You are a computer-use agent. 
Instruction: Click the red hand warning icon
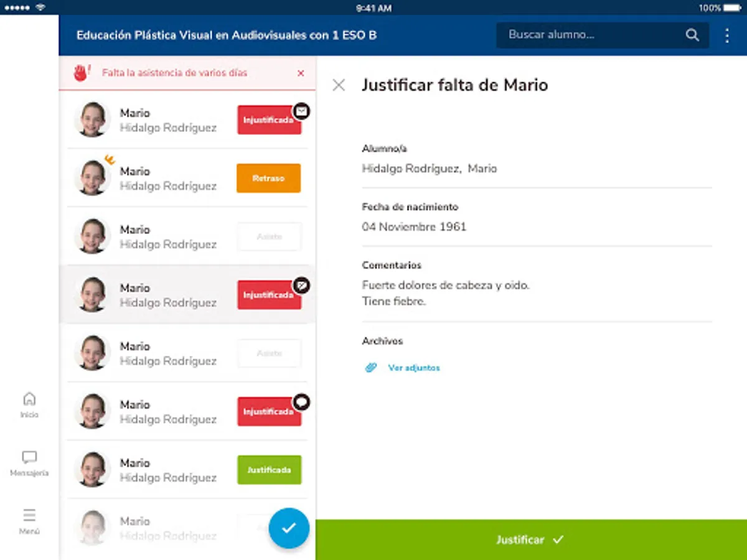[x=82, y=72]
